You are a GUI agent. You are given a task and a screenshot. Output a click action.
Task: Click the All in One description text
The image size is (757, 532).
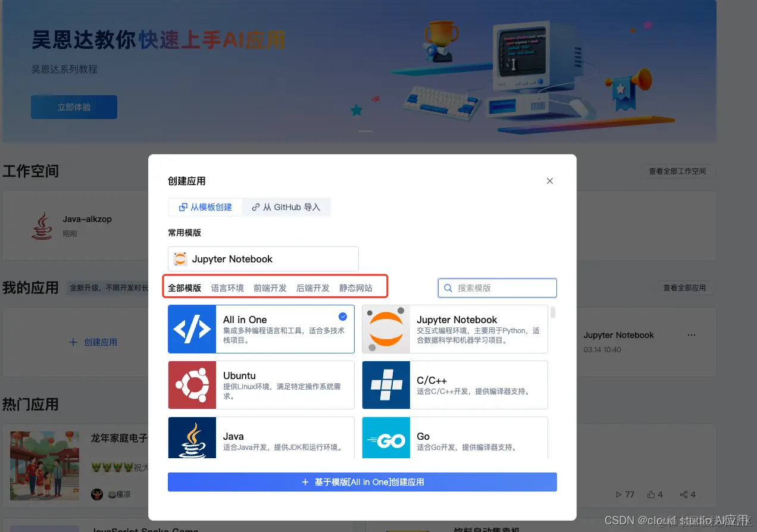[284, 336]
